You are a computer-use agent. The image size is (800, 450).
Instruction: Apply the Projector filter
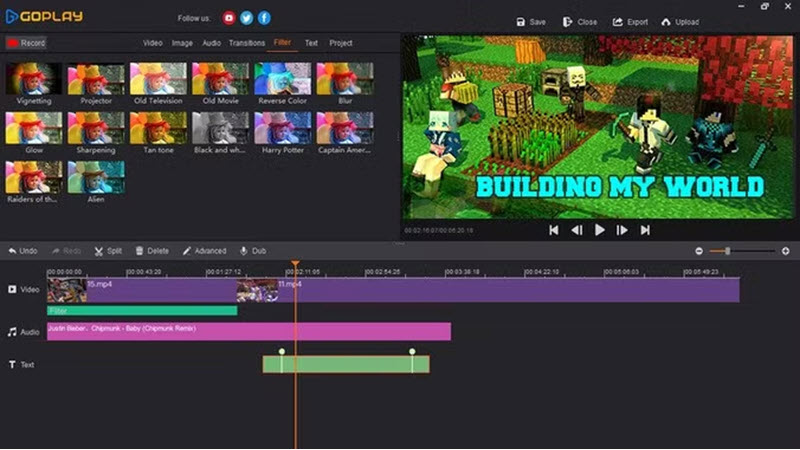click(96, 79)
